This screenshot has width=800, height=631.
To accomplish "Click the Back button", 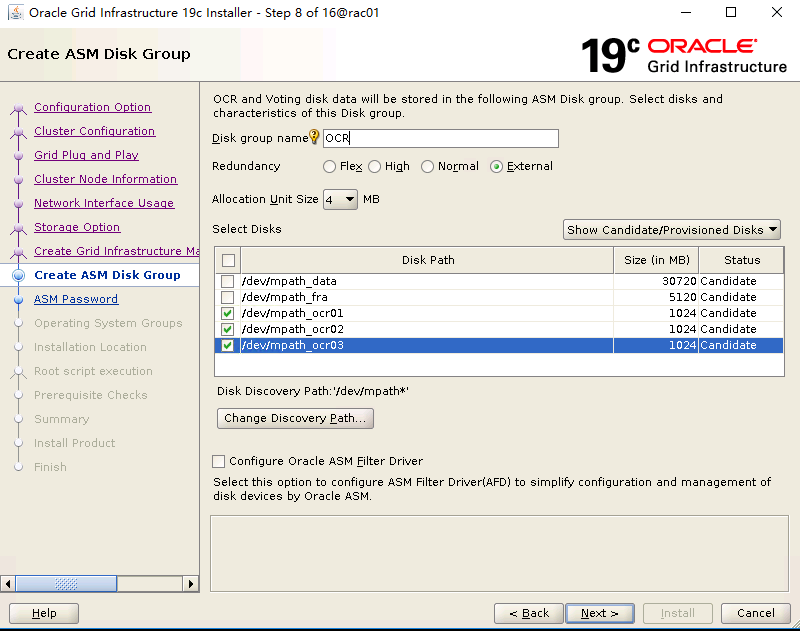I will tap(529, 613).
